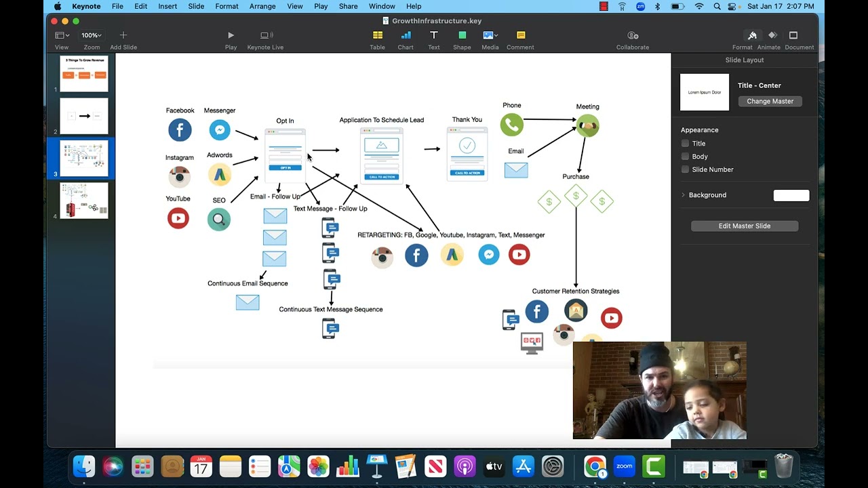This screenshot has width=868, height=488.
Task: Select slide 4 thumbnail in navigator
Action: tap(84, 201)
